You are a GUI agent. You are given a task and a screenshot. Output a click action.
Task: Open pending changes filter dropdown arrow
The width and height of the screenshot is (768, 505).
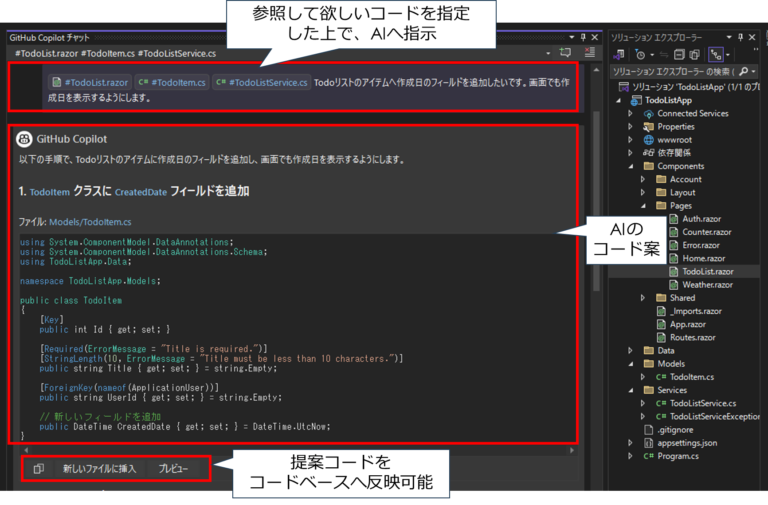click(x=652, y=55)
